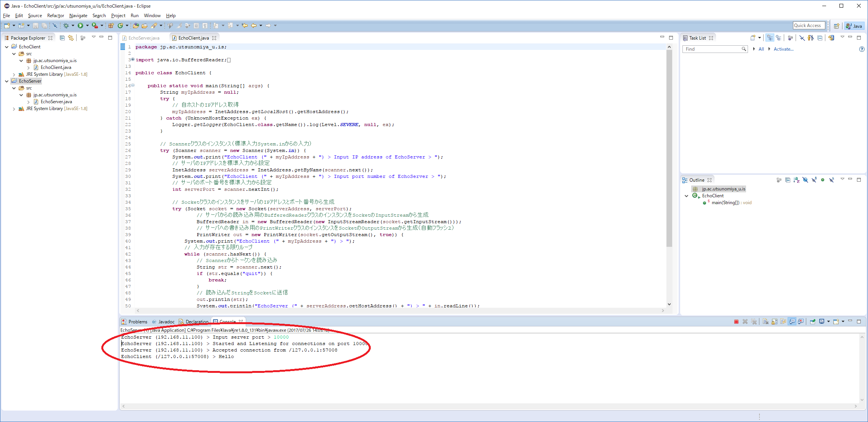Click the Java perspective button
This screenshot has width=868, height=422.
[x=854, y=26]
